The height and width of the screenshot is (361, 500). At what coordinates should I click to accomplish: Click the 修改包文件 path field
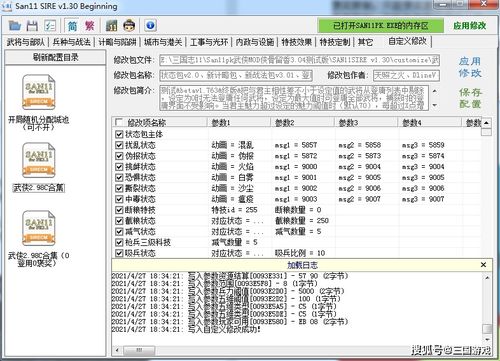[299, 60]
